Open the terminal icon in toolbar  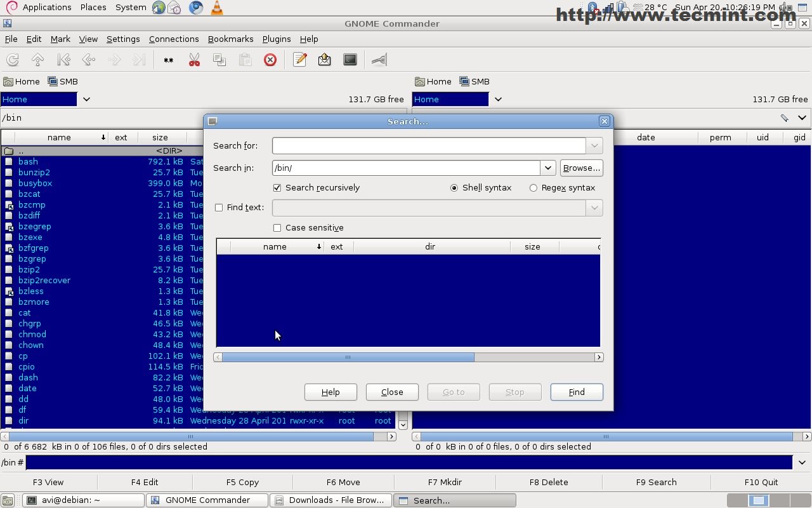[350, 60]
